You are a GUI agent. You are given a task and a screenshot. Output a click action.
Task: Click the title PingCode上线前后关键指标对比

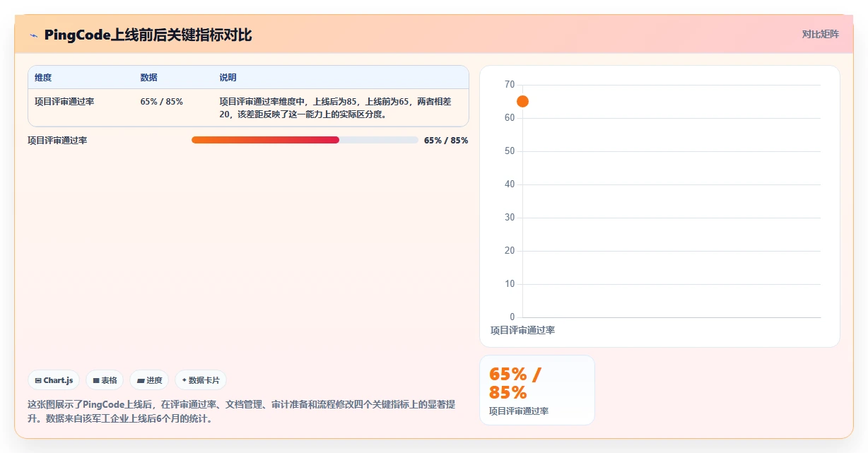pos(148,35)
